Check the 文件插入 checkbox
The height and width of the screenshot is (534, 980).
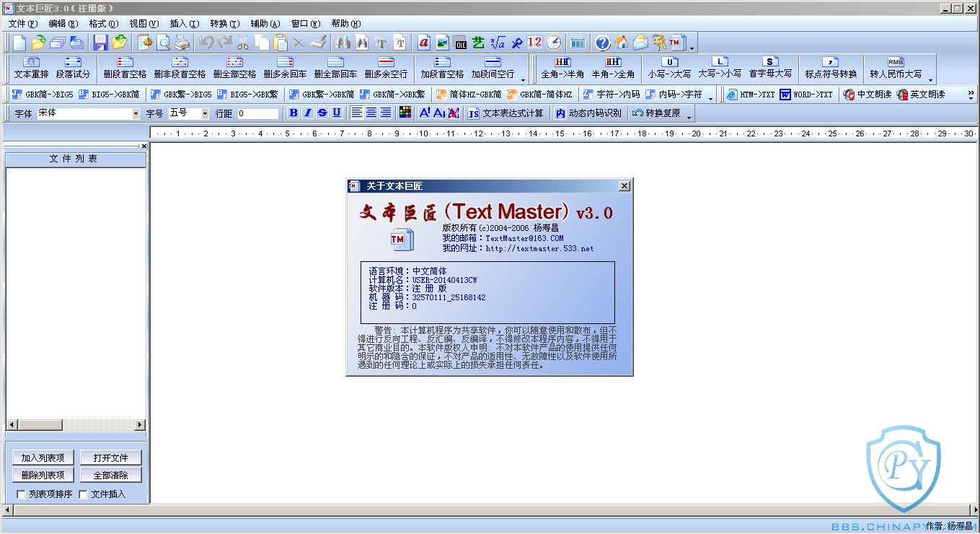83,494
